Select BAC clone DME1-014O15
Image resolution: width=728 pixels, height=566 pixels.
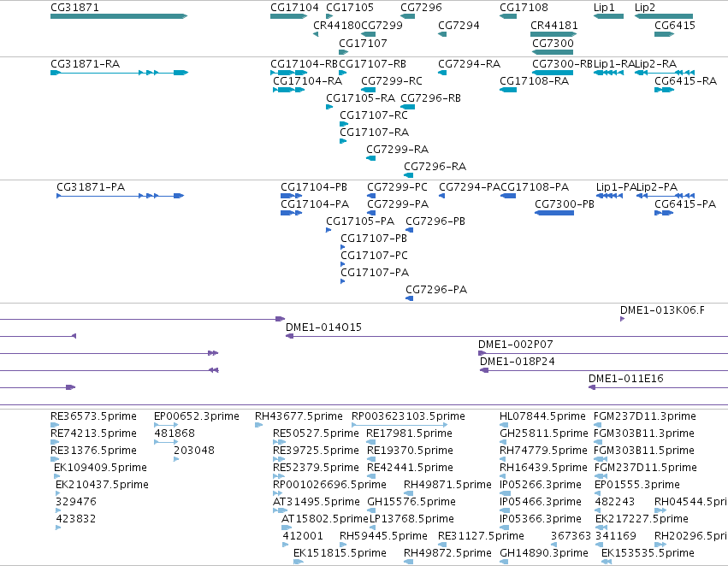click(506, 336)
